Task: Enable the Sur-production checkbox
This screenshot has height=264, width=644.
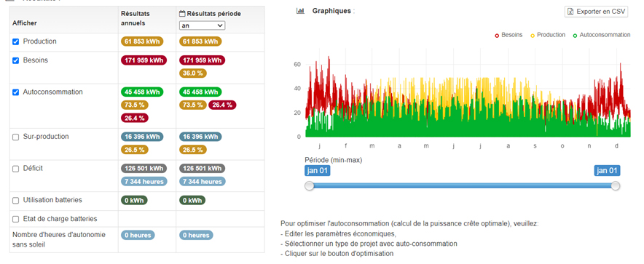Action: (16, 137)
